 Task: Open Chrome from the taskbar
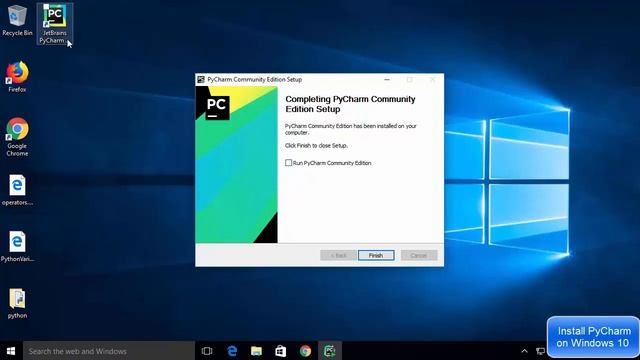pyautogui.click(x=305, y=351)
